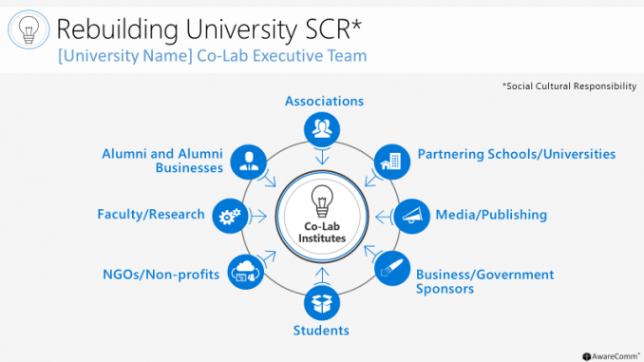Select the NGOs/Non-profits label
The width and height of the screenshot is (644, 362).
click(161, 274)
